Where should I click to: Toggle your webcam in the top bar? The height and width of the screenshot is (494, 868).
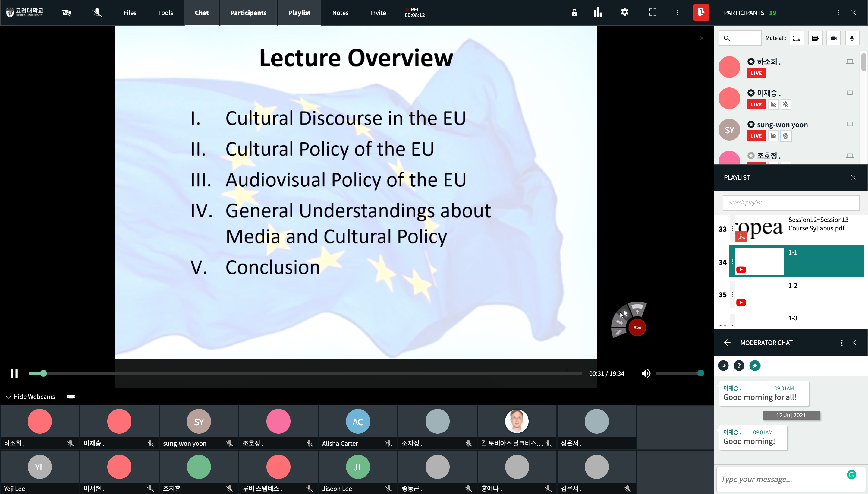coord(67,13)
